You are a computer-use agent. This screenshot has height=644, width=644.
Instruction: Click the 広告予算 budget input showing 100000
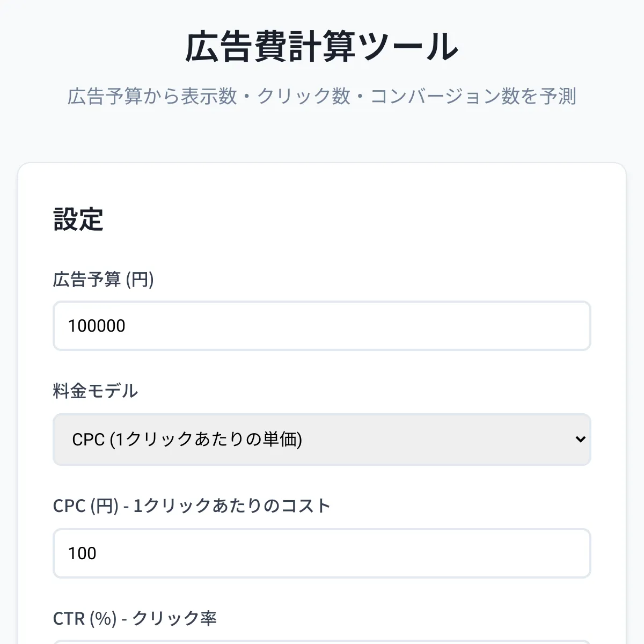[321, 326]
